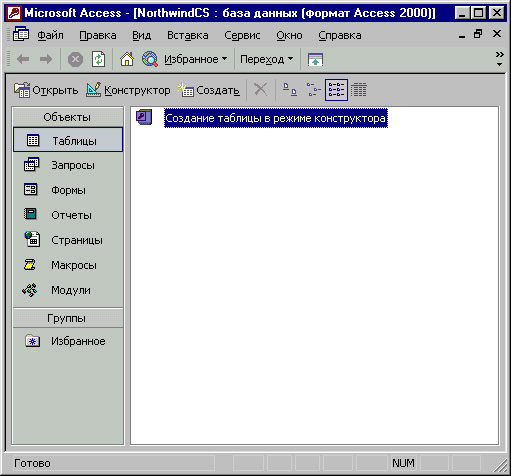Toggle the show only Web toolbar icon
The height and width of the screenshot is (476, 511).
point(315,60)
